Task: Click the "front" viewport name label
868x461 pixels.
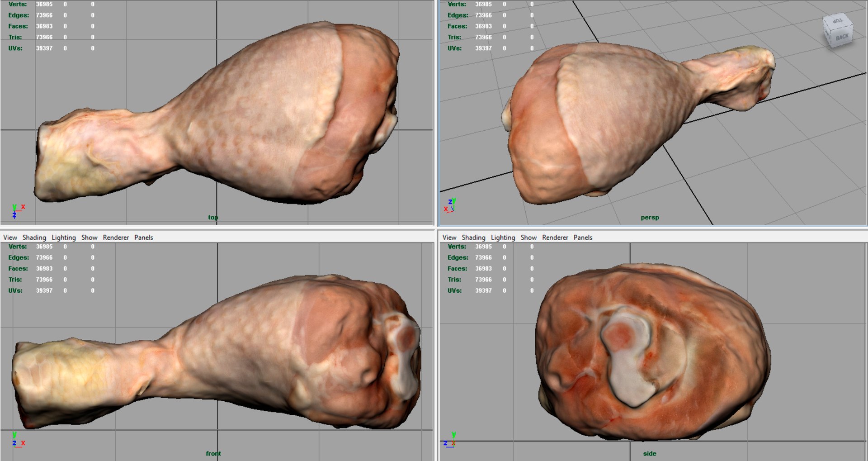Action: (213, 453)
